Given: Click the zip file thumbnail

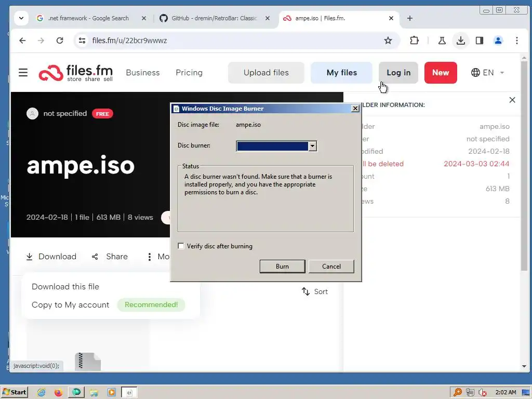Looking at the screenshot, I should pos(87,362).
